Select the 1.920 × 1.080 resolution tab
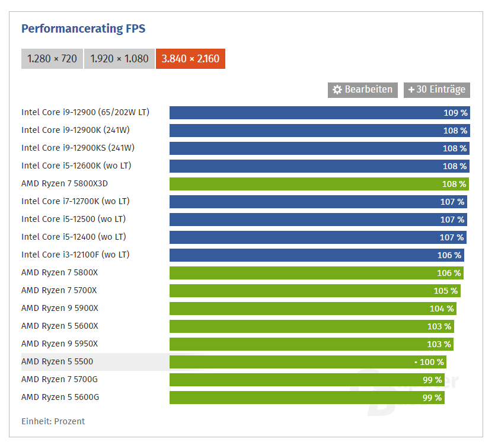498x448 pixels. click(119, 59)
